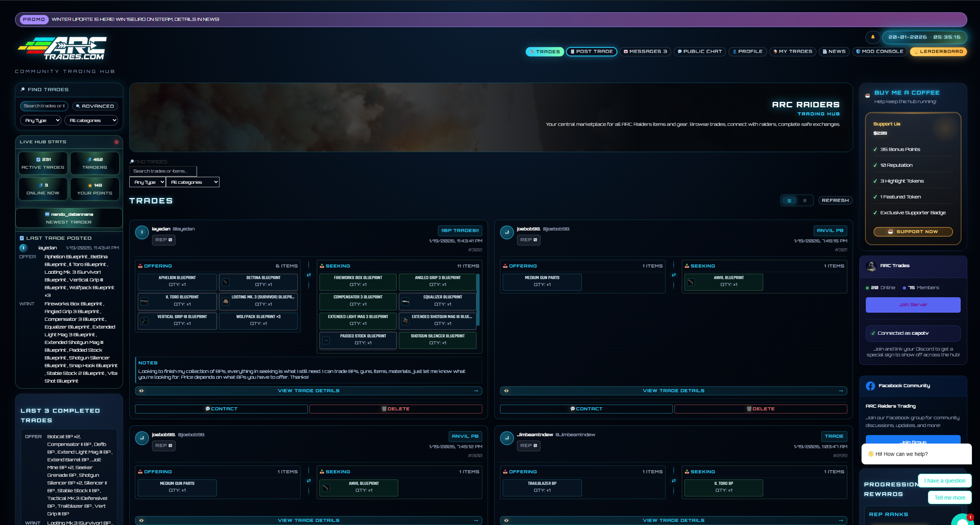Contact joebob98 on trade #301
This screenshot has width=980, height=525.
[586, 409]
